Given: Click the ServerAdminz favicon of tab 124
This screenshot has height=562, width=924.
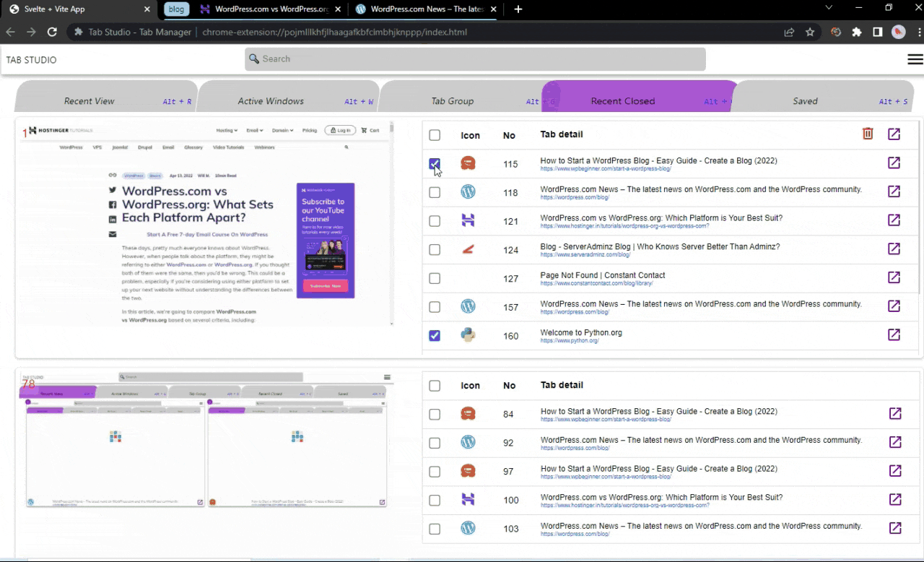Looking at the screenshot, I should [x=468, y=249].
